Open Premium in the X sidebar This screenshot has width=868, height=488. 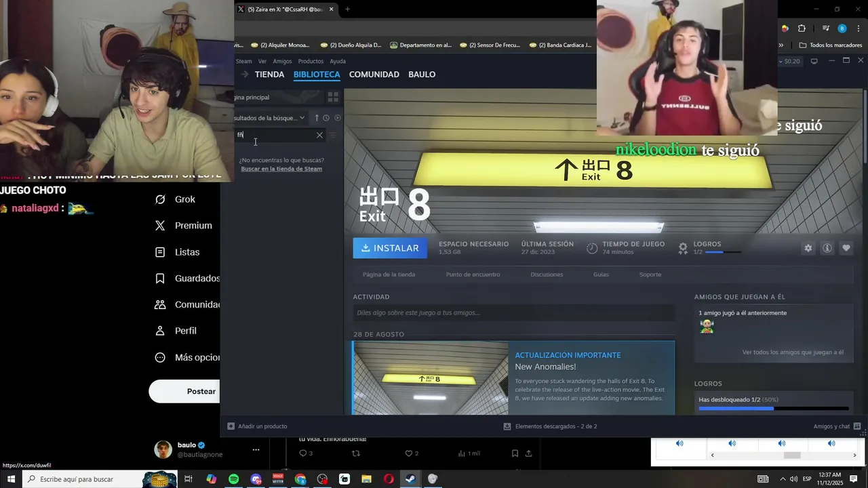(x=184, y=226)
